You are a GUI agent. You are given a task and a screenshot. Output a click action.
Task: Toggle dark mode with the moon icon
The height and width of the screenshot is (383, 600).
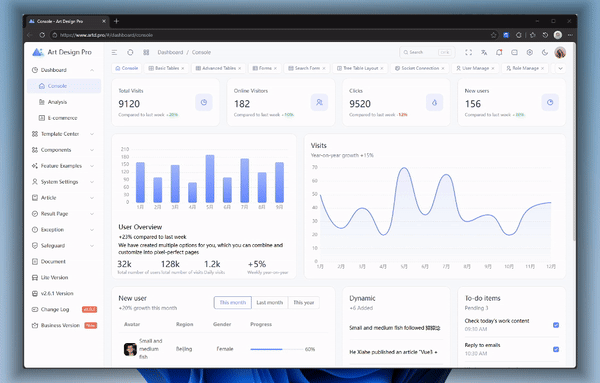pos(545,52)
